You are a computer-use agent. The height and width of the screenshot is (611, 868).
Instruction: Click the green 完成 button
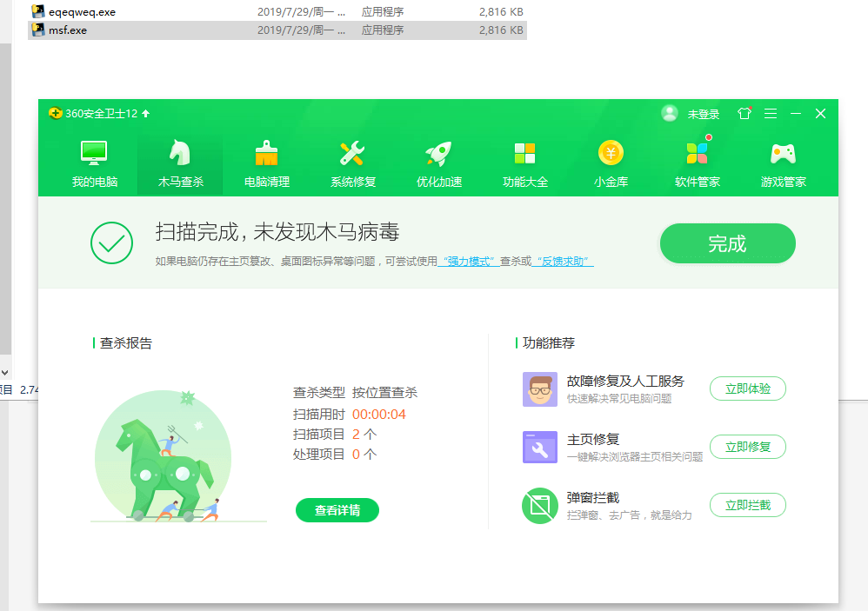click(x=727, y=243)
